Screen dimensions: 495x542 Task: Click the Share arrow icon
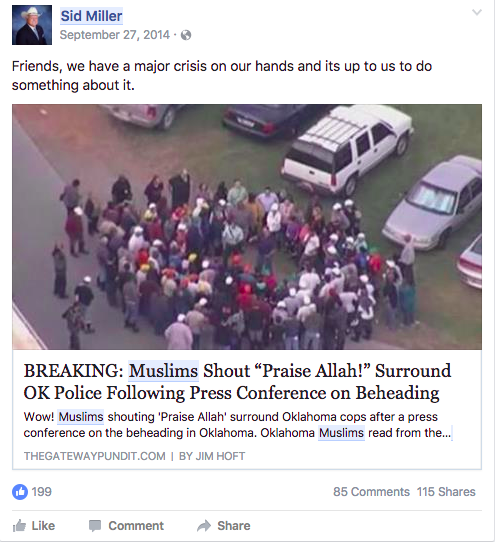[204, 526]
